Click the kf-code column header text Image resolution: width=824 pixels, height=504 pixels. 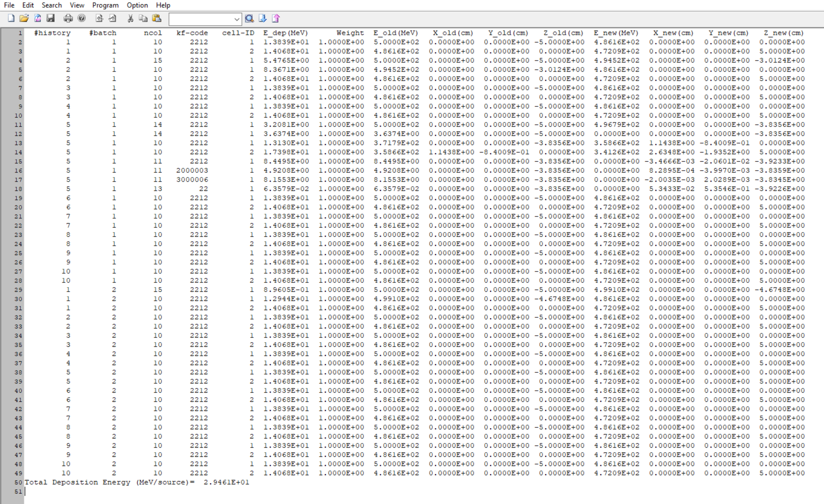point(192,33)
